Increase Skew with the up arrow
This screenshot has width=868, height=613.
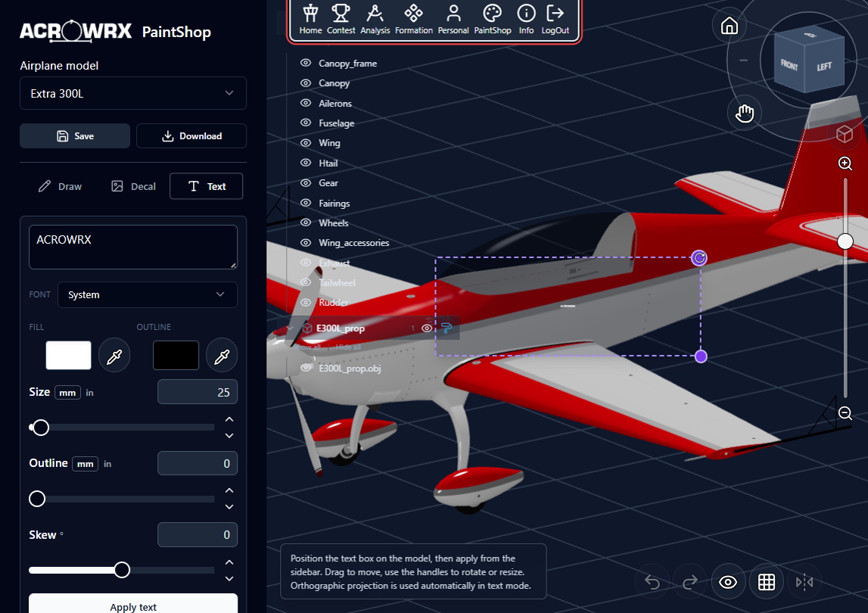point(229,562)
